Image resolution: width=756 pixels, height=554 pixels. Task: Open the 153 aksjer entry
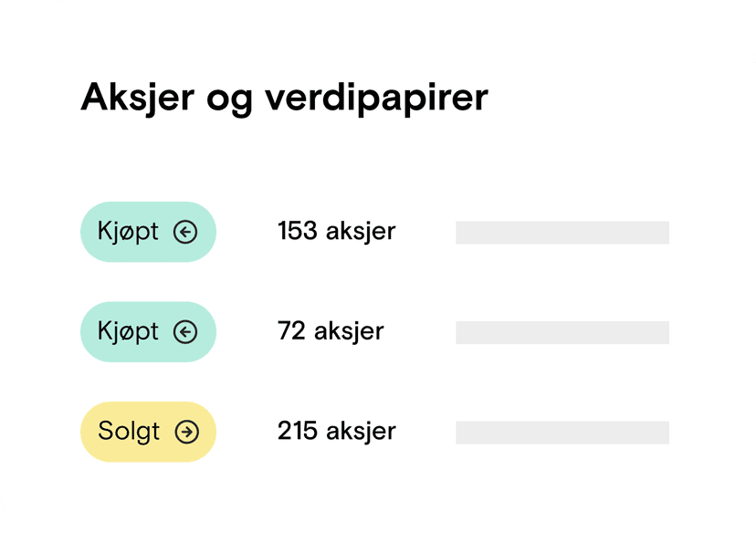(337, 232)
